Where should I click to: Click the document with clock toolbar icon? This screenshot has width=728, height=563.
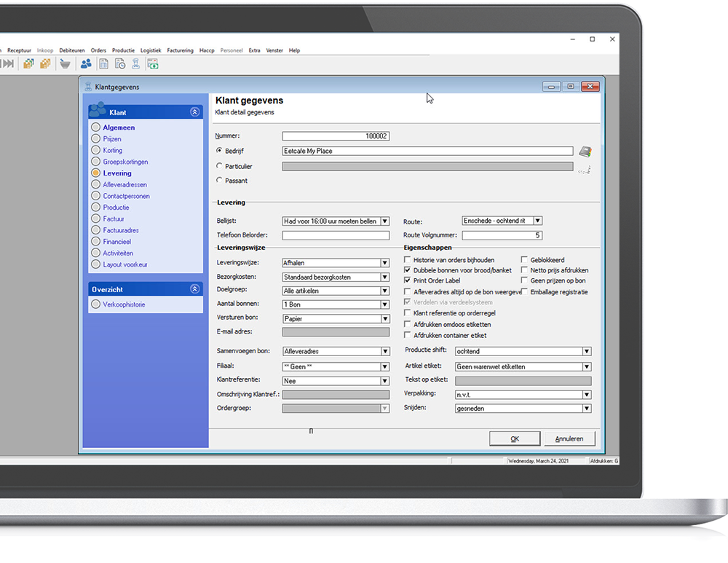pyautogui.click(x=120, y=64)
